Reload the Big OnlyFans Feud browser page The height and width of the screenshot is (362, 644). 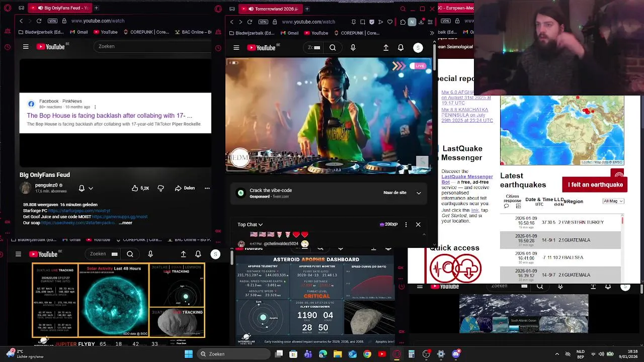(39, 21)
